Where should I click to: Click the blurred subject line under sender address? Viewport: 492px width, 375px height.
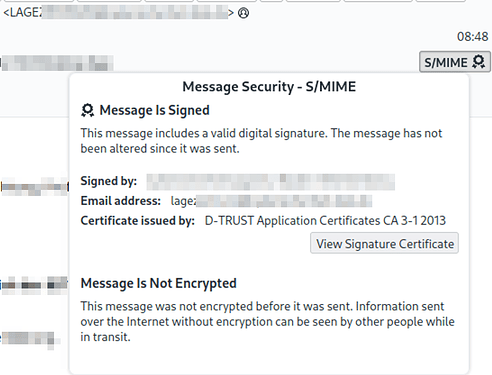click(57, 63)
